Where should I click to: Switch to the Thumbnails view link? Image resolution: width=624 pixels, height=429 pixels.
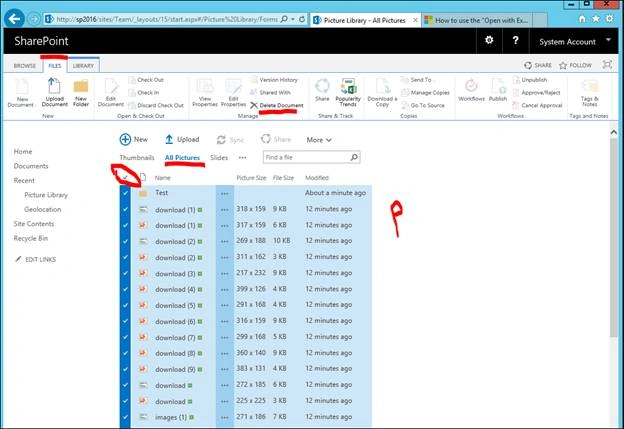(x=137, y=158)
